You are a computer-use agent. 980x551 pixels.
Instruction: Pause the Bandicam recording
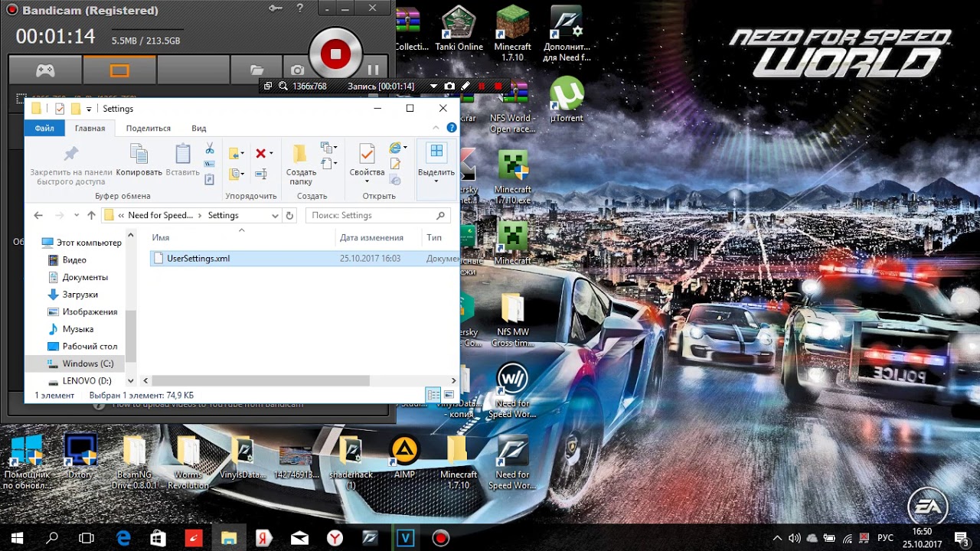(x=373, y=70)
